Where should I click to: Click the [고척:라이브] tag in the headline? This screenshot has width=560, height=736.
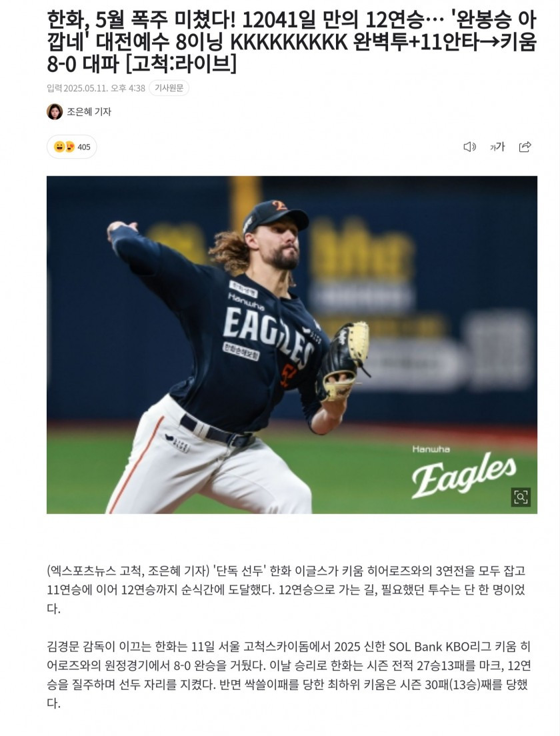[181, 65]
